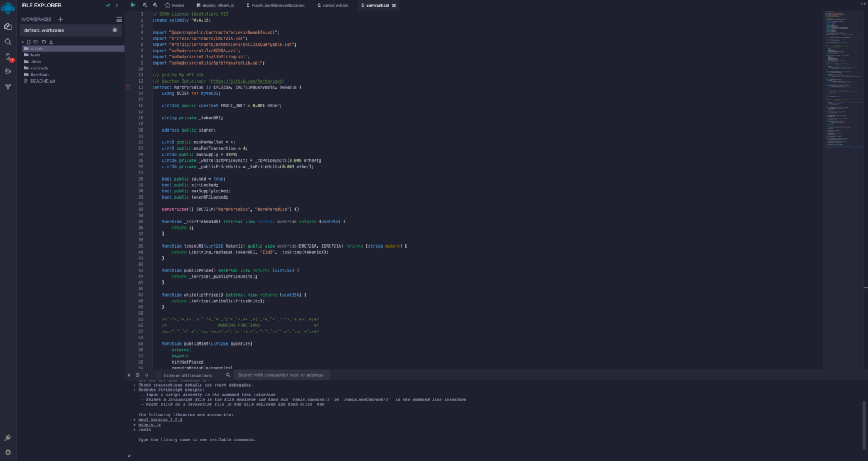Open the Search in files sidebar icon
The image size is (868, 461).
8,42
